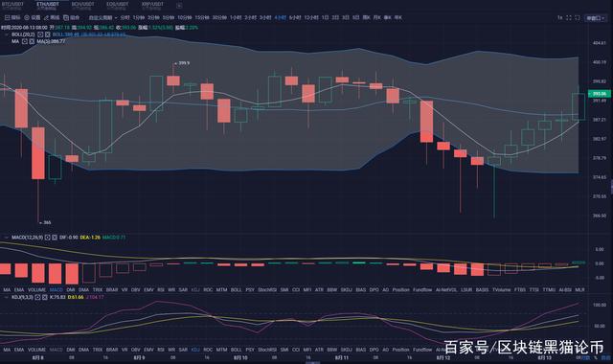Open MACD indicator settings icon

pos(47,238)
